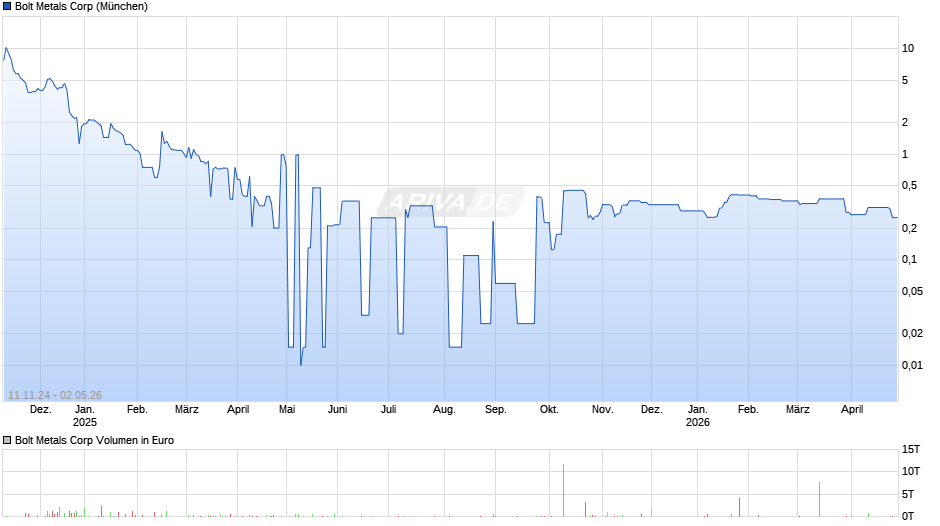Click the 'Mai' month label
Screen dimensions: 940x526
coord(287,410)
